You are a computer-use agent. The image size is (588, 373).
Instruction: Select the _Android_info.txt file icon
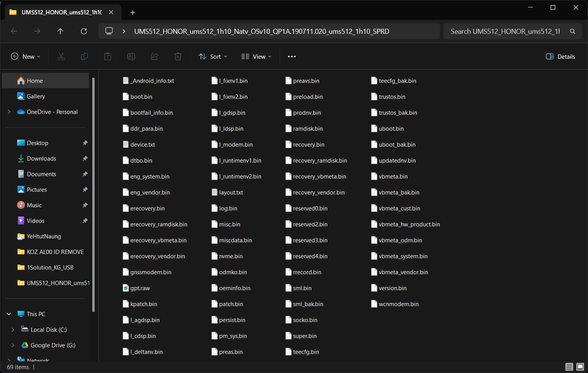click(x=126, y=81)
